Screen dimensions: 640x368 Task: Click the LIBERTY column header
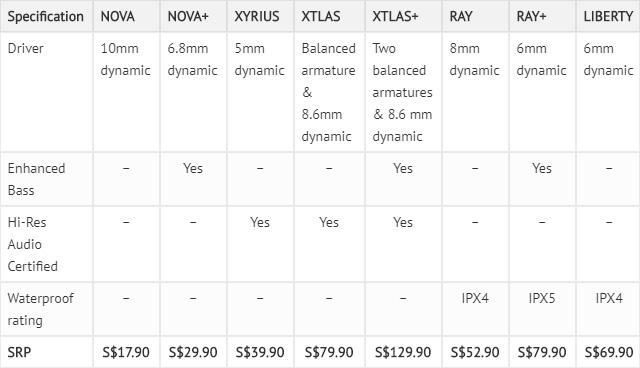point(608,16)
